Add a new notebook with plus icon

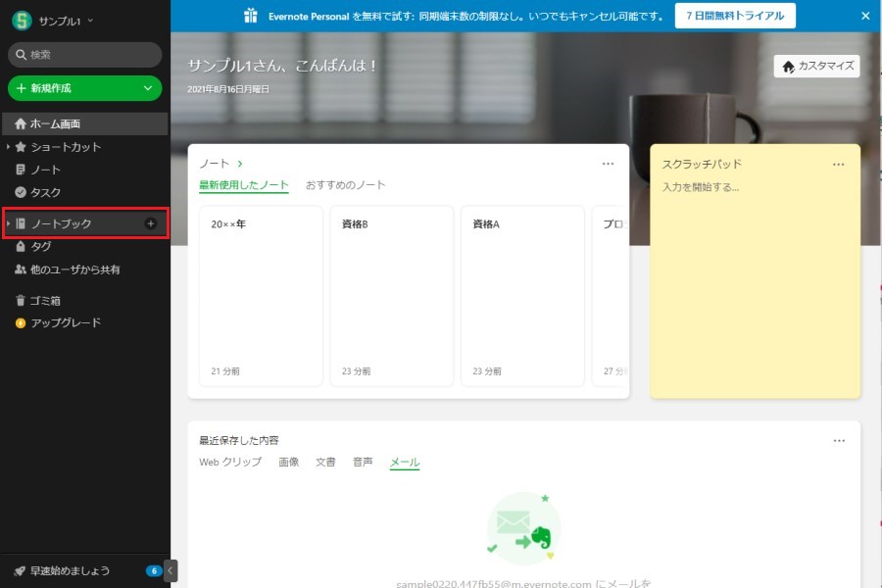[x=150, y=223]
